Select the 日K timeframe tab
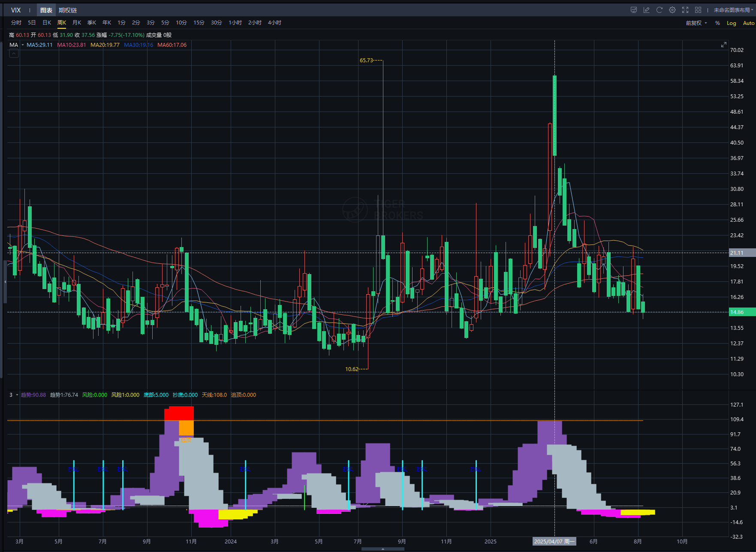This screenshot has width=756, height=552. tap(47, 23)
